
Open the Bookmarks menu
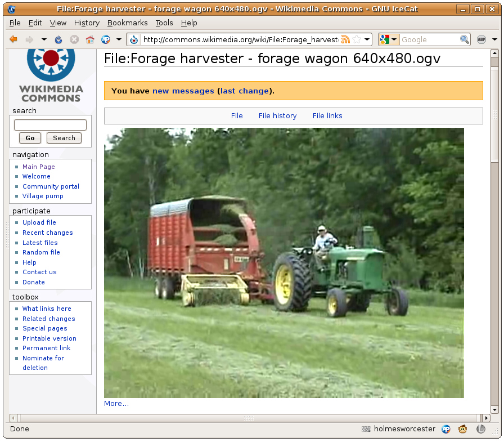[127, 23]
